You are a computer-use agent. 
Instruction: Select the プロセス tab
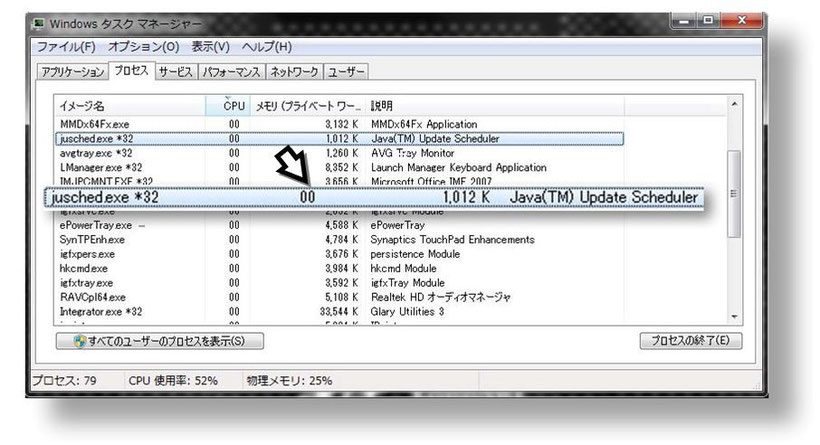pyautogui.click(x=131, y=70)
